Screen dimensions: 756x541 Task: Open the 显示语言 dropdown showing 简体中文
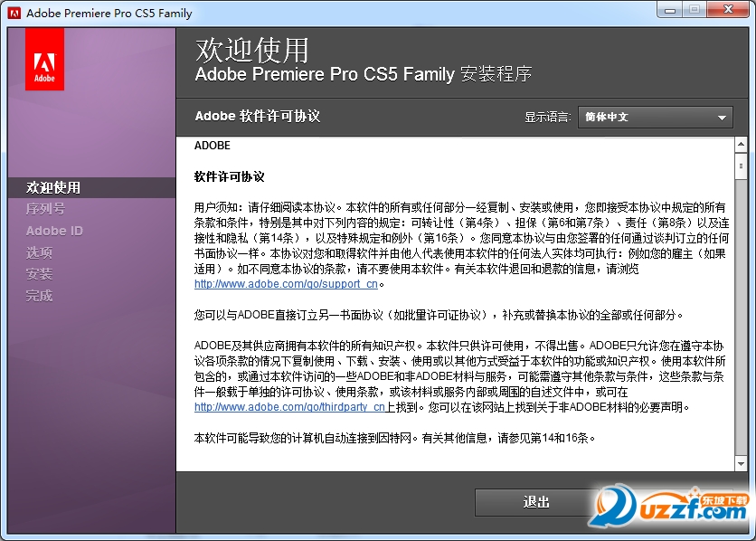[x=656, y=118]
